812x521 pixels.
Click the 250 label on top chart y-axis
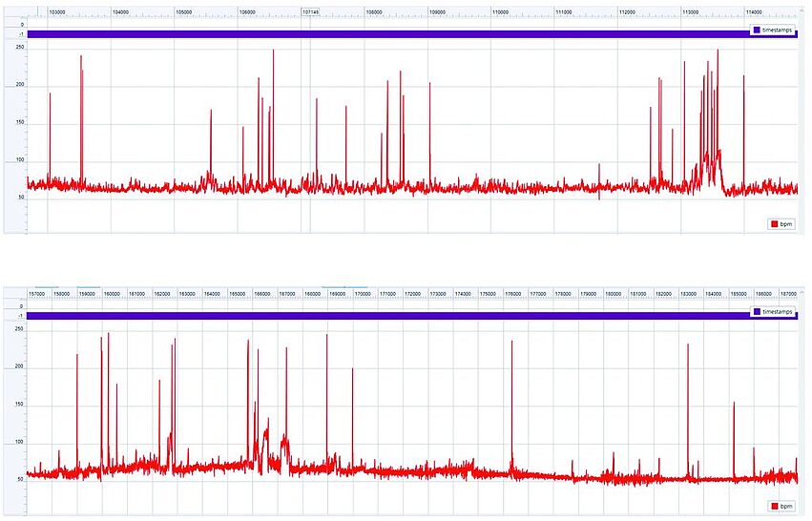pos(19,47)
